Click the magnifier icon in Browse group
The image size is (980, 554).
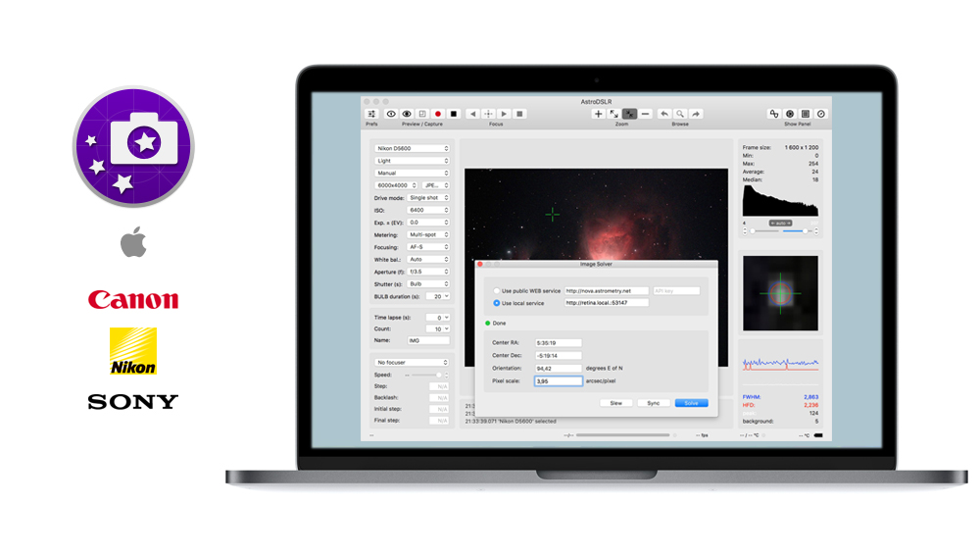click(x=680, y=114)
